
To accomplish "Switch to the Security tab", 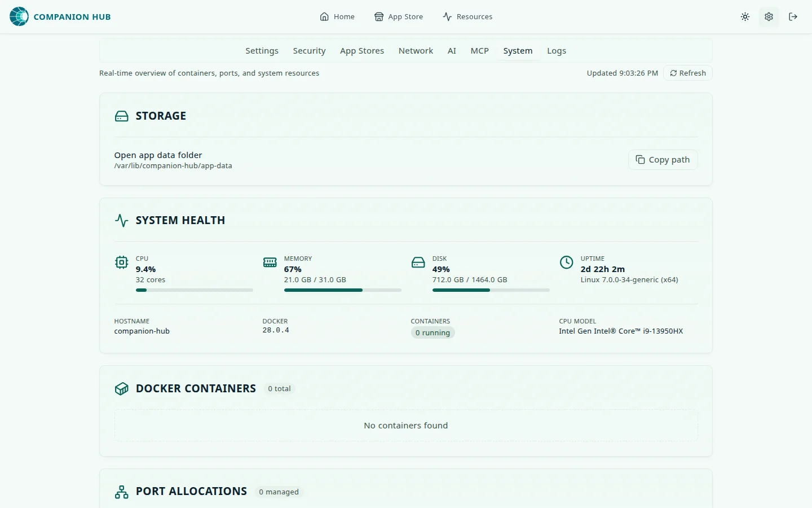I will [x=309, y=51].
